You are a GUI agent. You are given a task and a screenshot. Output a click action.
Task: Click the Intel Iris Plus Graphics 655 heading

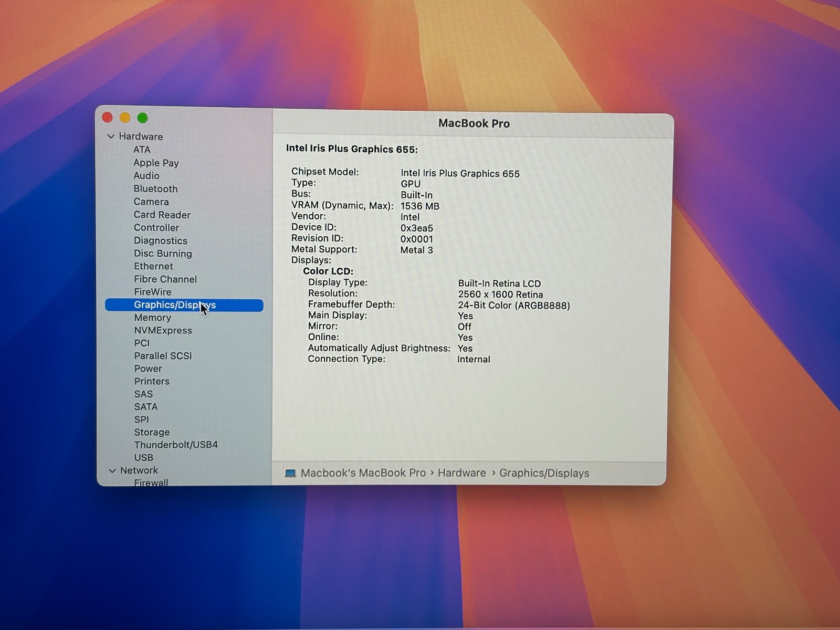click(352, 149)
